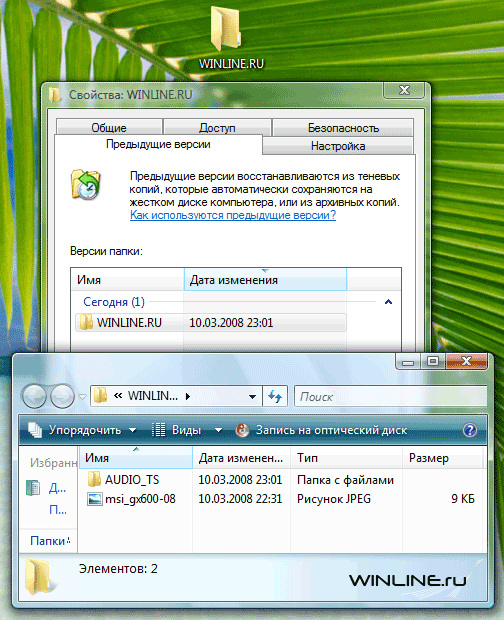Select WINLINE.RU previous version entry
The width and height of the screenshot is (504, 620).
coord(211,323)
